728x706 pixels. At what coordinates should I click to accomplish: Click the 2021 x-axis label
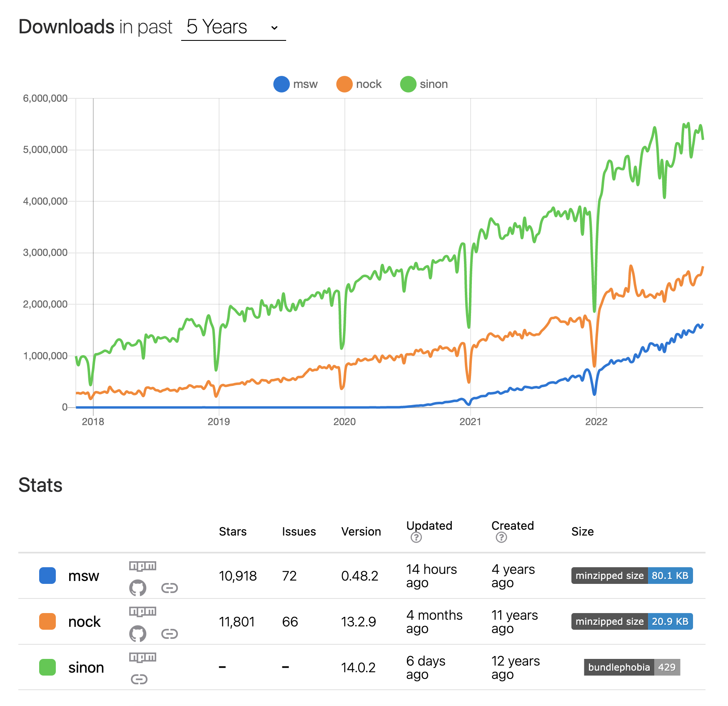[x=470, y=422]
